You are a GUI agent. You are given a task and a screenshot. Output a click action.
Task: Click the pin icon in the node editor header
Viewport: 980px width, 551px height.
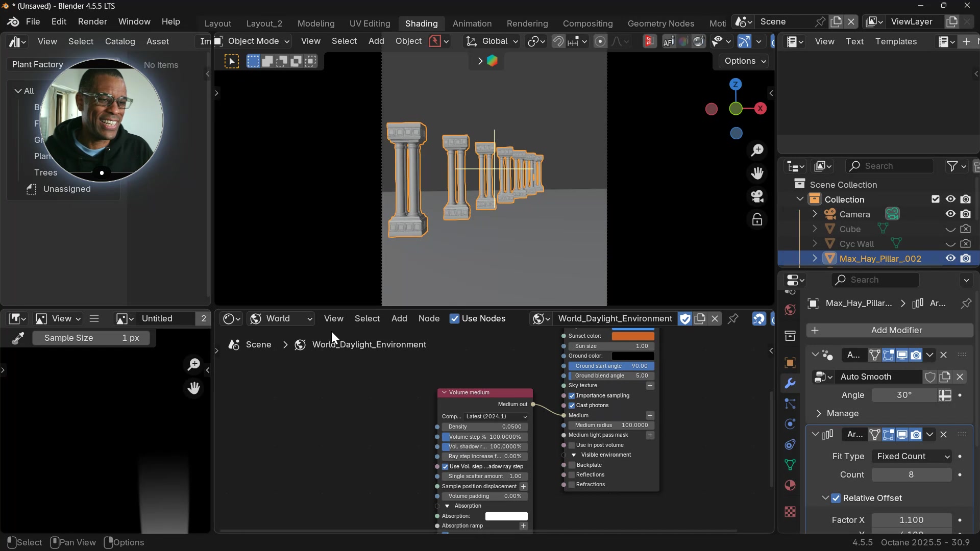point(733,319)
